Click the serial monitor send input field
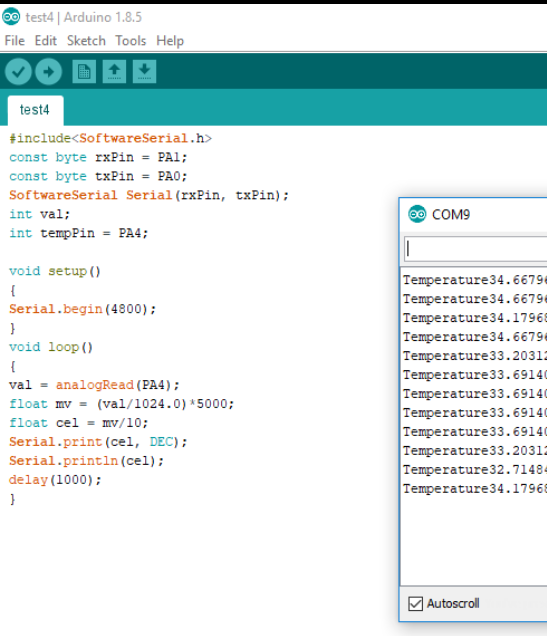 pos(475,249)
